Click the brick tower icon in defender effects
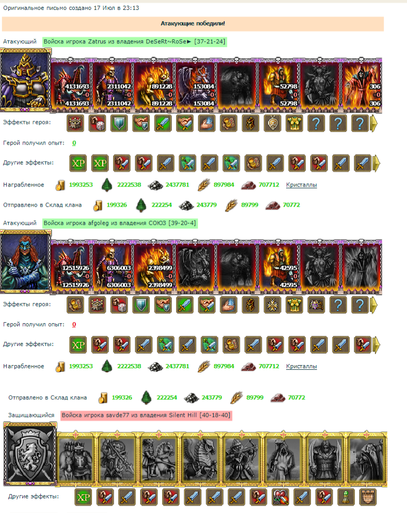 [368, 497]
